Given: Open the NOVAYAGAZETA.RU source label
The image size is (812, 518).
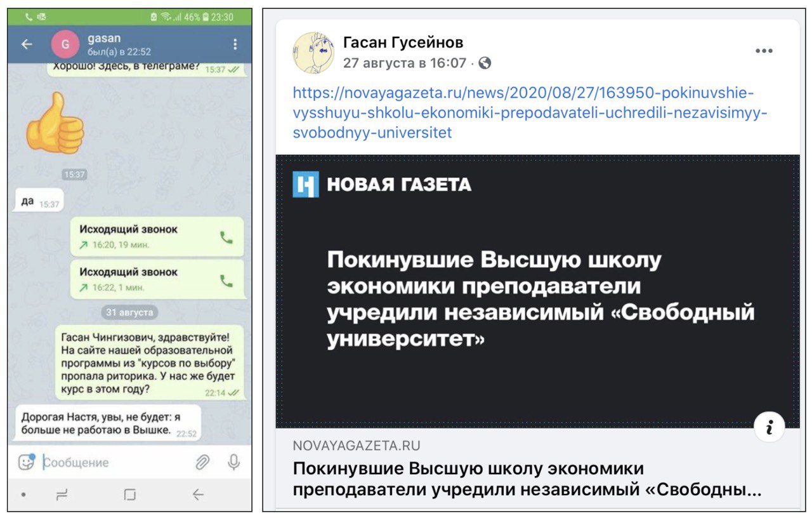Looking at the screenshot, I should click(x=356, y=446).
